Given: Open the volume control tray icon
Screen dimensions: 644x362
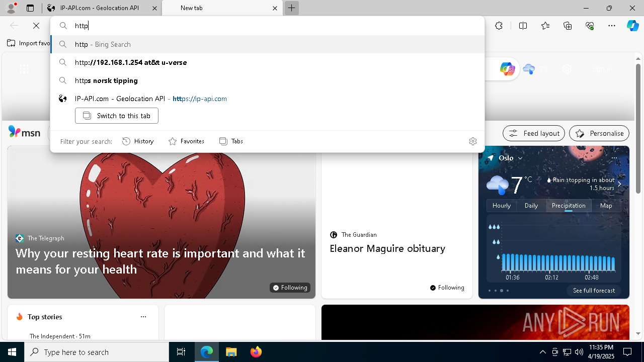Looking at the screenshot, I should 579,352.
